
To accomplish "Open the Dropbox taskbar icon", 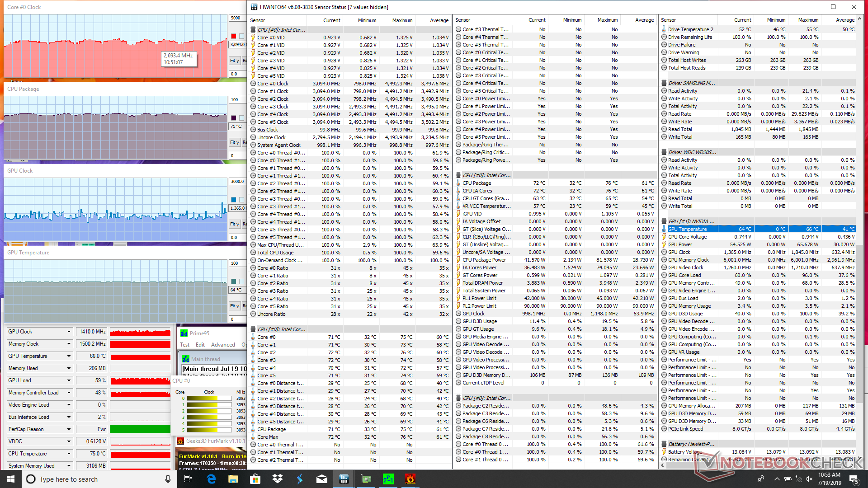I will click(278, 479).
